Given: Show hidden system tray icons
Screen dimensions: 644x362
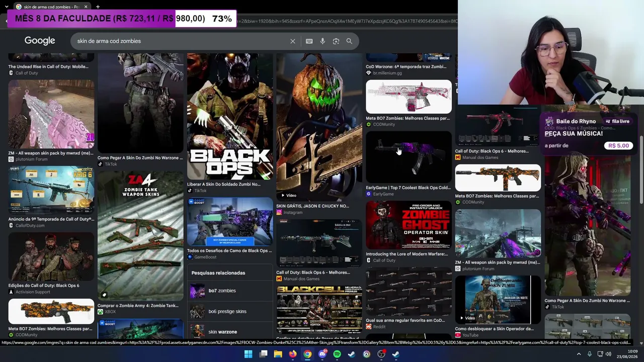Looking at the screenshot, I should [579, 354].
